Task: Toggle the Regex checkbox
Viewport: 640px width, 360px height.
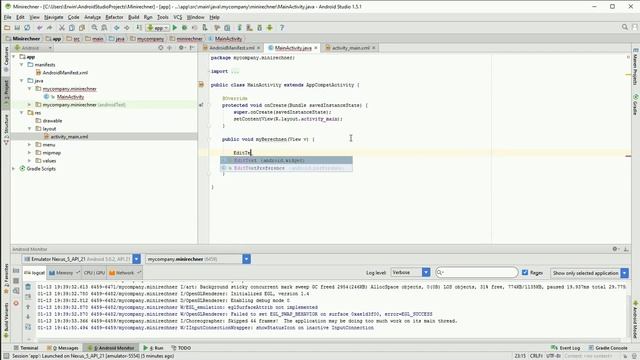Action: pyautogui.click(x=525, y=272)
